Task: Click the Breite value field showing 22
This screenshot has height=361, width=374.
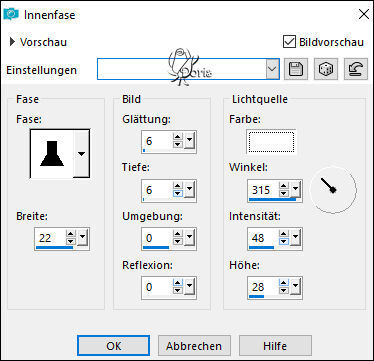Action: coord(51,238)
